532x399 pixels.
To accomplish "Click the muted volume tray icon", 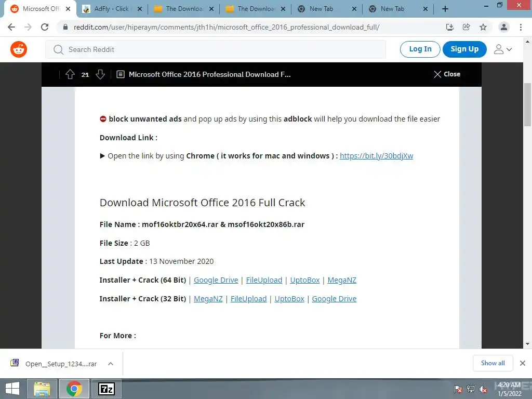I will tap(483, 389).
